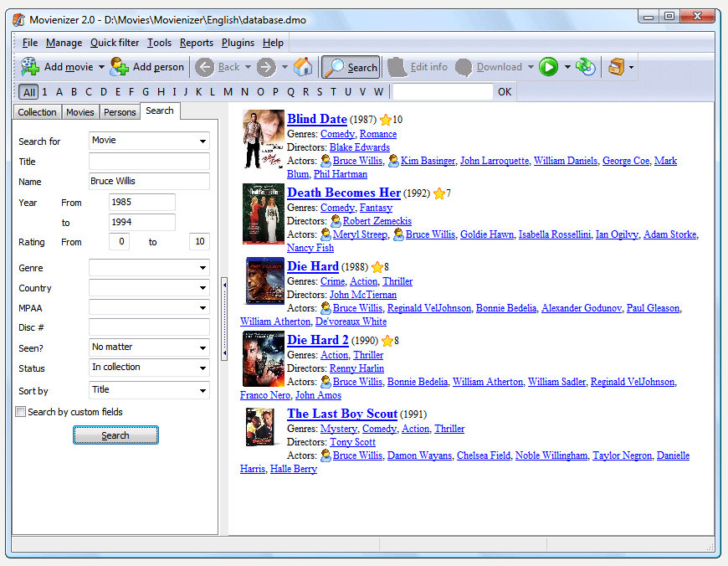Screen dimensions: 728x566
Task: Enable Search by custom fields checkbox
Action: (x=21, y=412)
